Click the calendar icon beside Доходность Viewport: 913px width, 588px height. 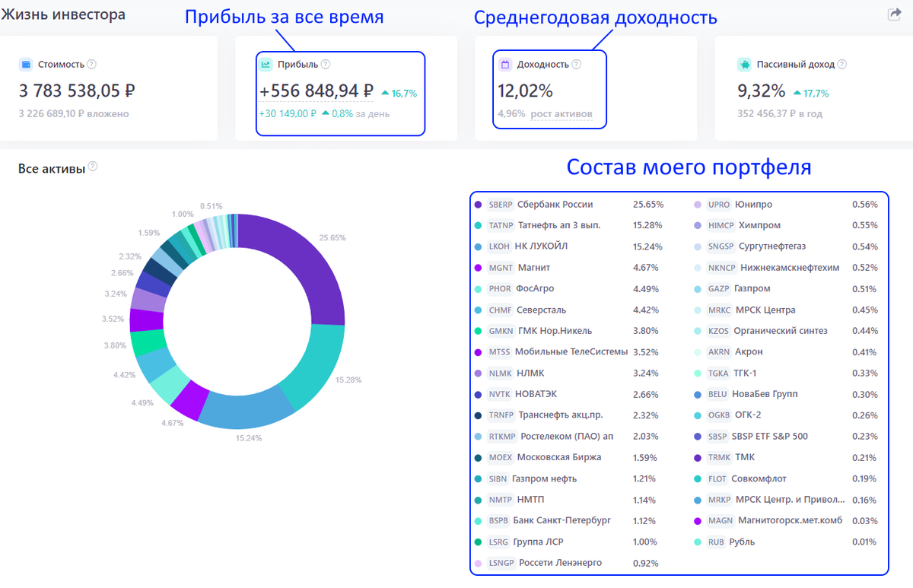point(505,65)
